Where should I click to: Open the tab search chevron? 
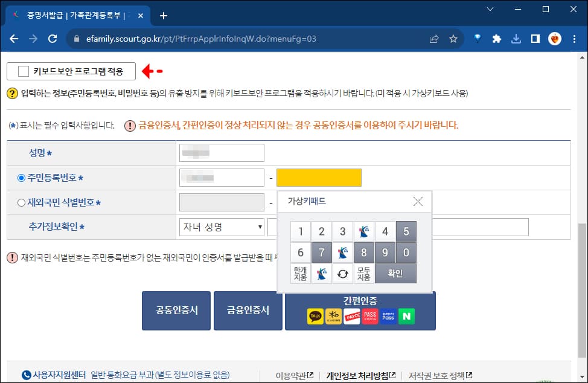coord(490,10)
